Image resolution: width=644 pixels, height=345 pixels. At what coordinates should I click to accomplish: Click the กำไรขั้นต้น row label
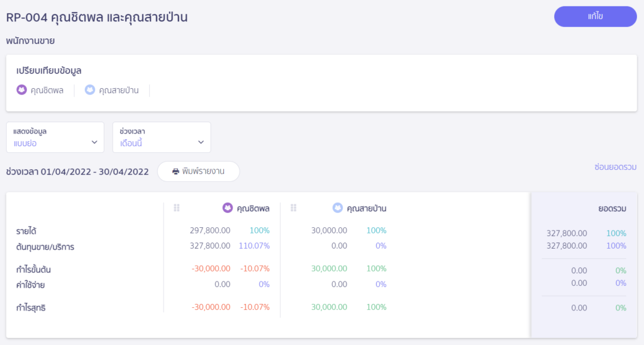click(34, 269)
